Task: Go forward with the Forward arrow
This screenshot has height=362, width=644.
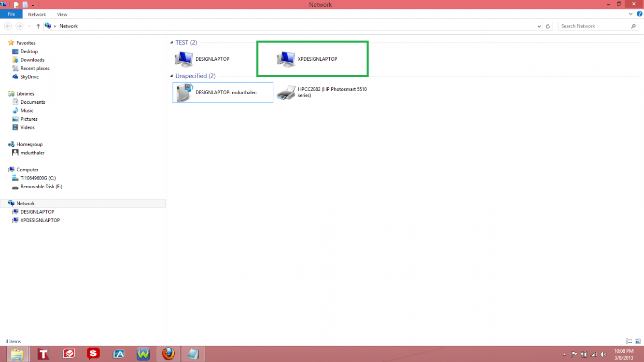Action: pyautogui.click(x=19, y=26)
